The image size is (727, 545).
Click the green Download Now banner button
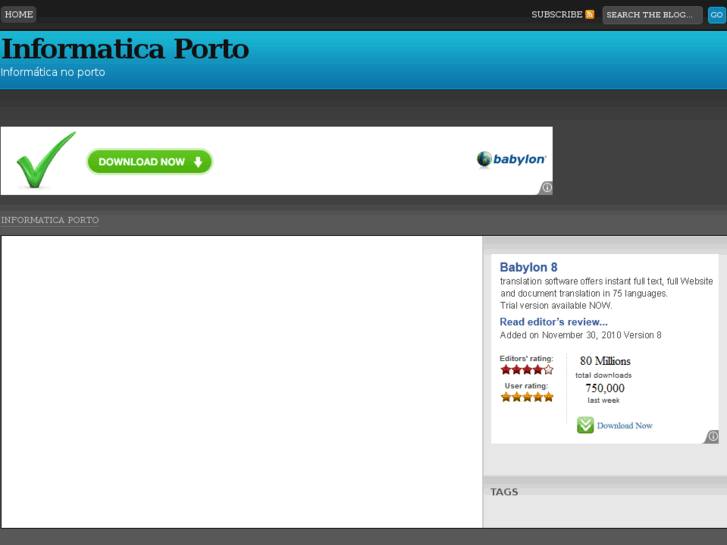150,161
